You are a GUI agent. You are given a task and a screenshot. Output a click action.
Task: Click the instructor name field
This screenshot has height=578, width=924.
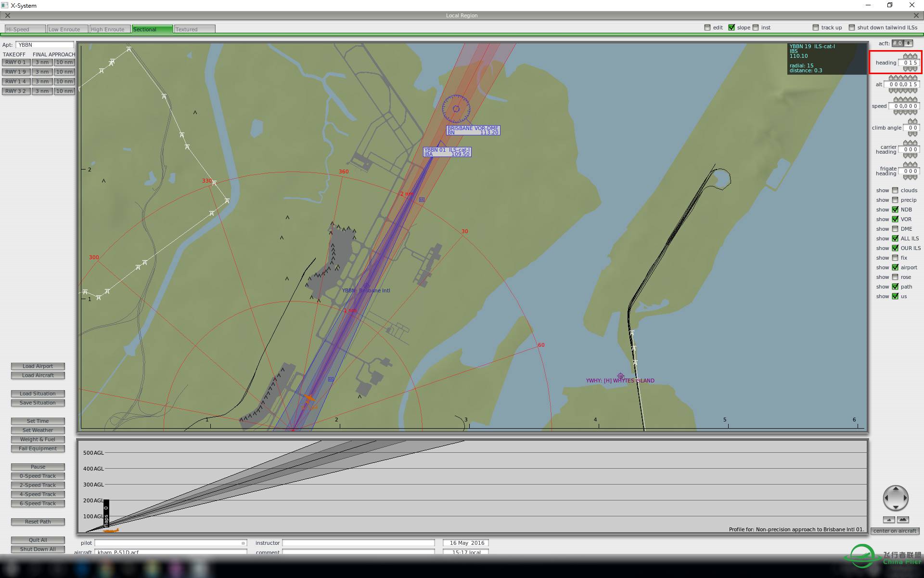(358, 543)
